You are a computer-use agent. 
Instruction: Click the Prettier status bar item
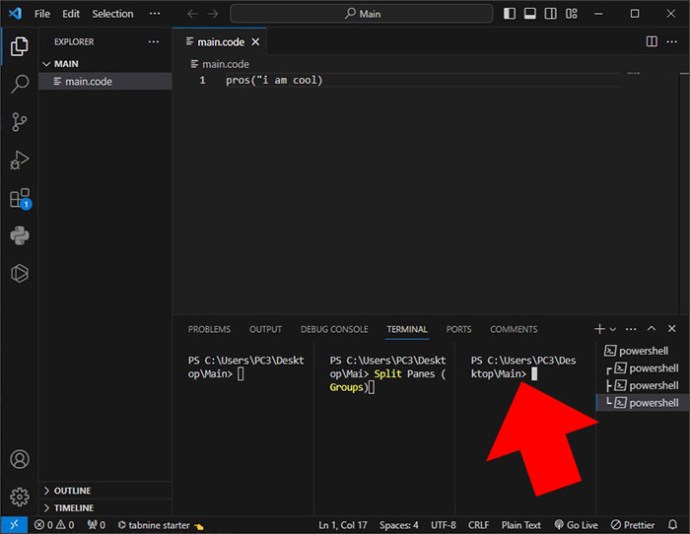pyautogui.click(x=633, y=525)
